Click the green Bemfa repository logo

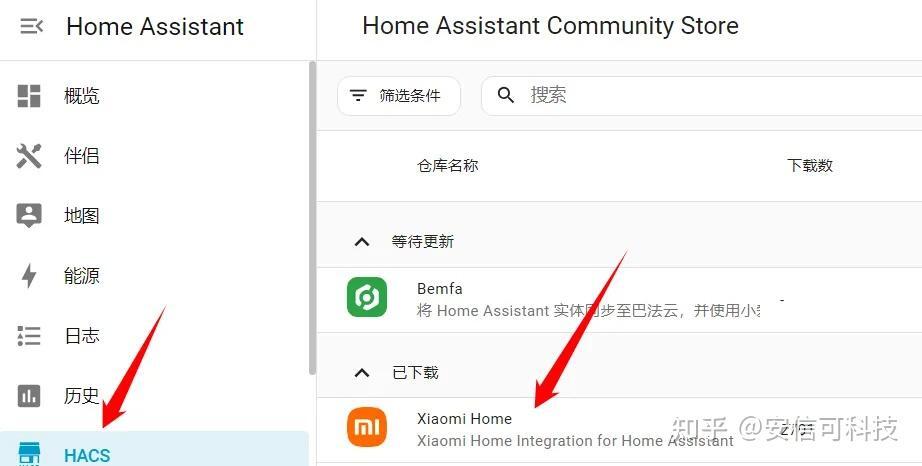[367, 297]
